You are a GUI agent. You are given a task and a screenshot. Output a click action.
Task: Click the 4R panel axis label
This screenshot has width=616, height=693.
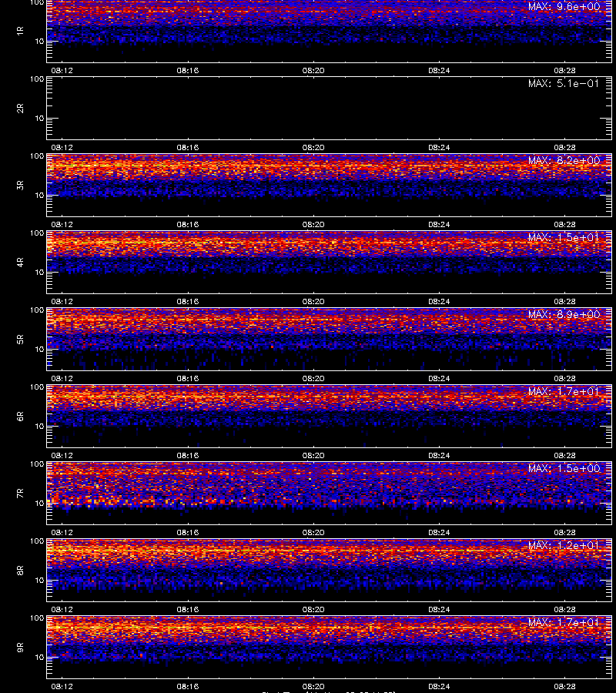(x=20, y=262)
